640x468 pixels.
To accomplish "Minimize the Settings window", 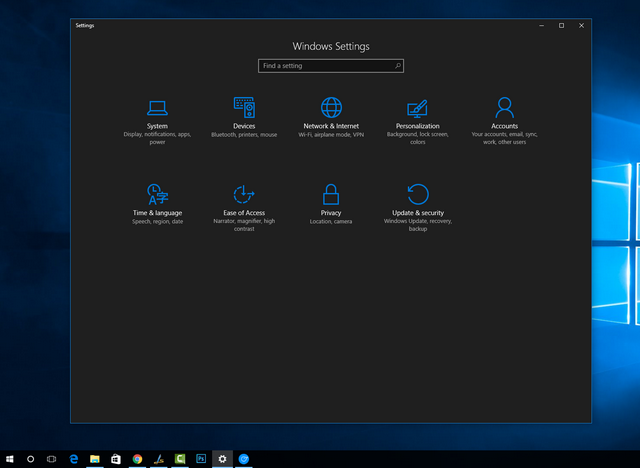I will pyautogui.click(x=542, y=25).
